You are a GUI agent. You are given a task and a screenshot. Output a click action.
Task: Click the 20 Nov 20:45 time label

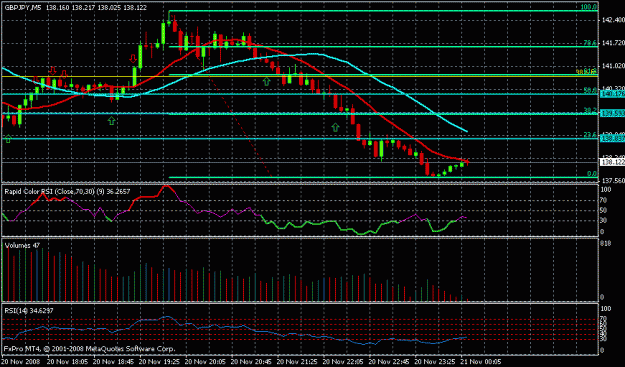point(251,361)
